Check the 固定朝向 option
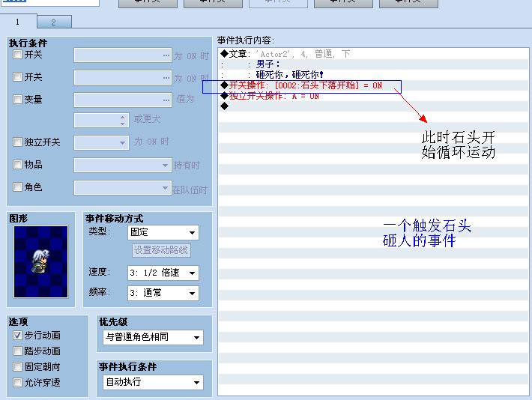 17,366
